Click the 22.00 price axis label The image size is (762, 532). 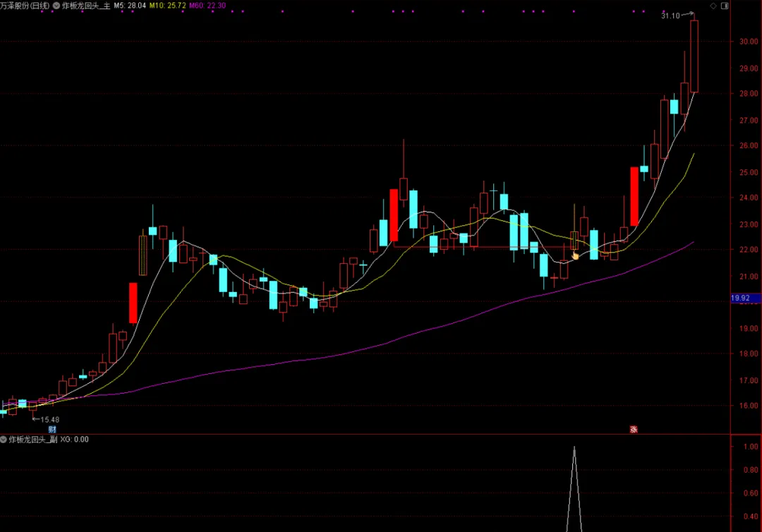click(x=749, y=250)
